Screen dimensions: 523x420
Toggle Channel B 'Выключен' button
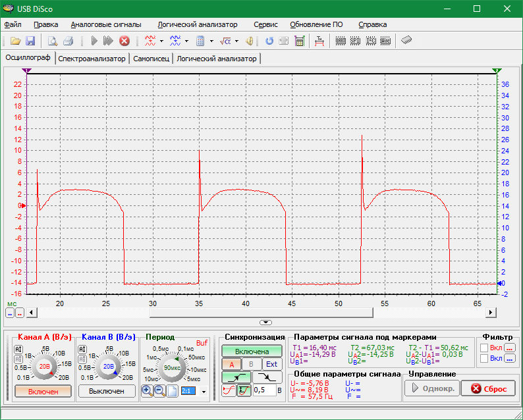click(107, 391)
